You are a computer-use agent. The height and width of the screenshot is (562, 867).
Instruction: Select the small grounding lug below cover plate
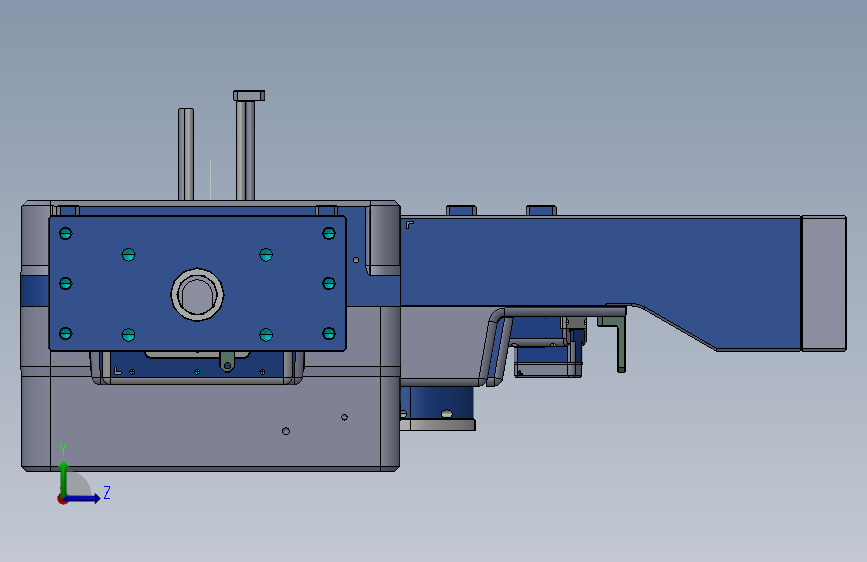[x=227, y=361]
